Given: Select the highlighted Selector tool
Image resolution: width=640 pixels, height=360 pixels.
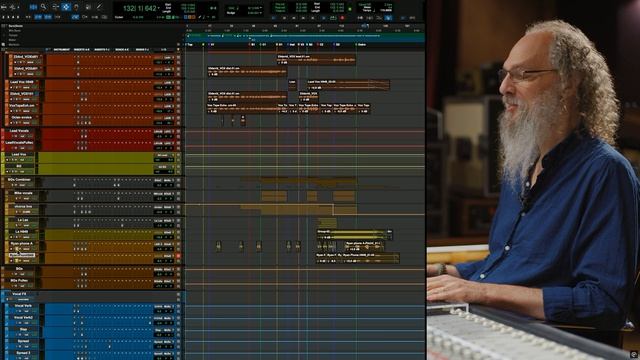Looking at the screenshot, I should [66, 7].
